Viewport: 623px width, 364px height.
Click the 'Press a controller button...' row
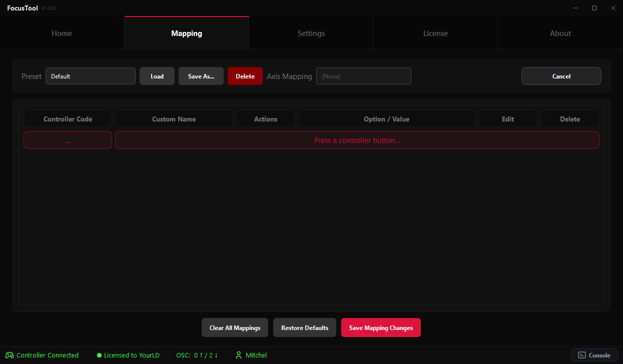coord(357,140)
